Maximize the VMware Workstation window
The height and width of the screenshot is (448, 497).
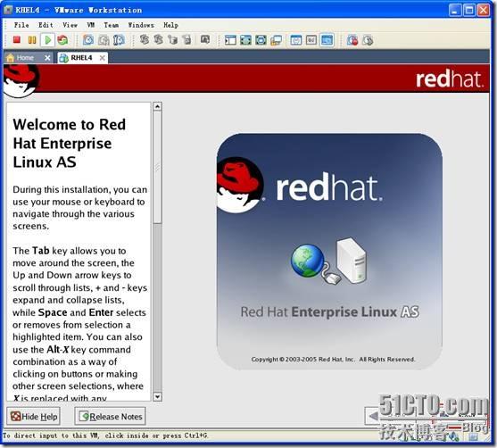469,10
